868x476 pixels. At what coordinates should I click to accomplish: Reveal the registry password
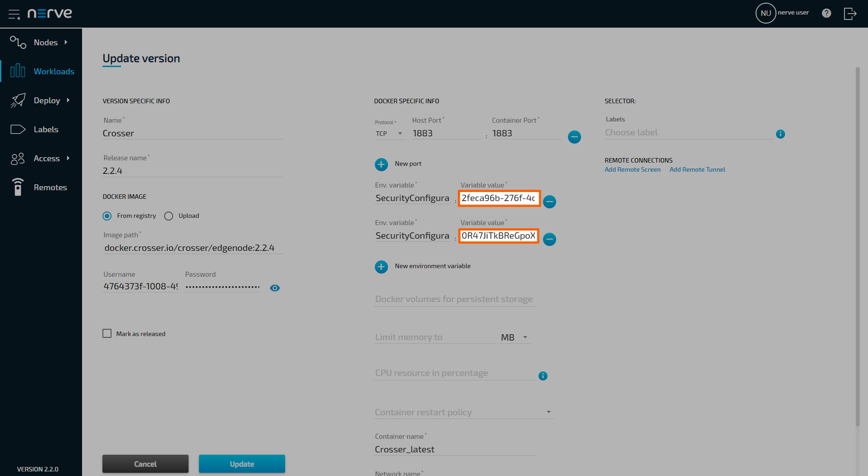[x=275, y=288]
